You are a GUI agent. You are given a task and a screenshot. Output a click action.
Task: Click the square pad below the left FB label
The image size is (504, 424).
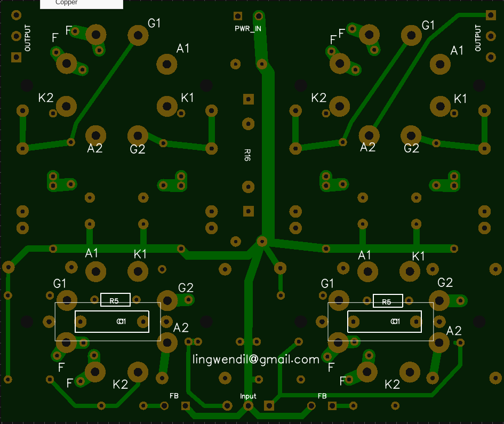pyautogui.click(x=186, y=406)
